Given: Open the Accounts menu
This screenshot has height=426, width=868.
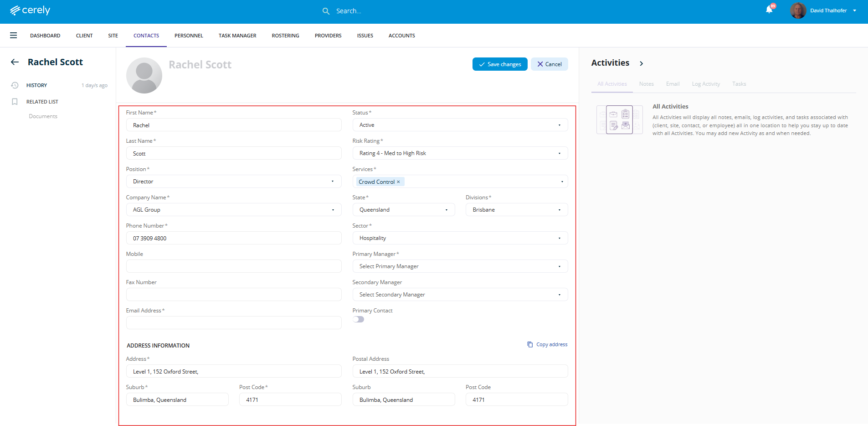Looking at the screenshot, I should 402,36.
